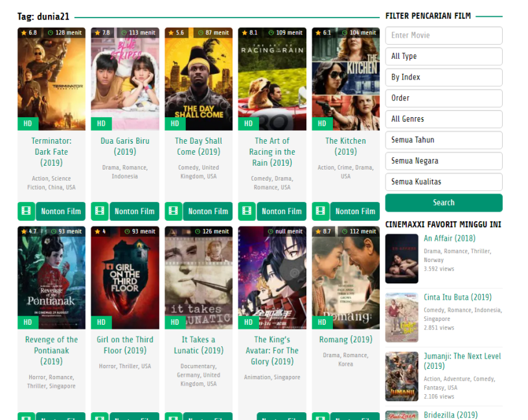Open the All Genres dropdown
The image size is (528, 420).
coord(444,119)
